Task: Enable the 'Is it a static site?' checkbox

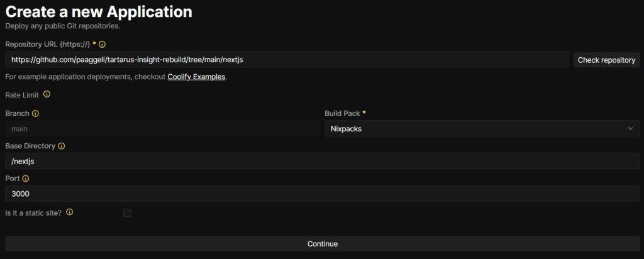Action: point(127,213)
